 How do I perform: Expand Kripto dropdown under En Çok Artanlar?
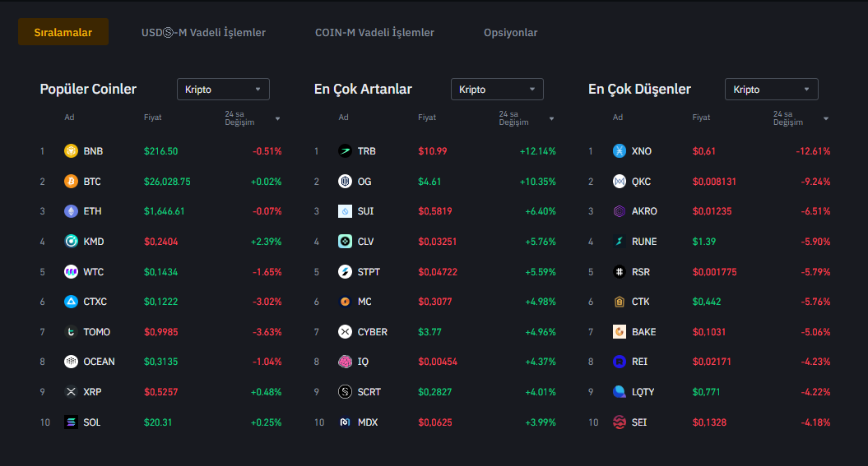[x=497, y=90]
